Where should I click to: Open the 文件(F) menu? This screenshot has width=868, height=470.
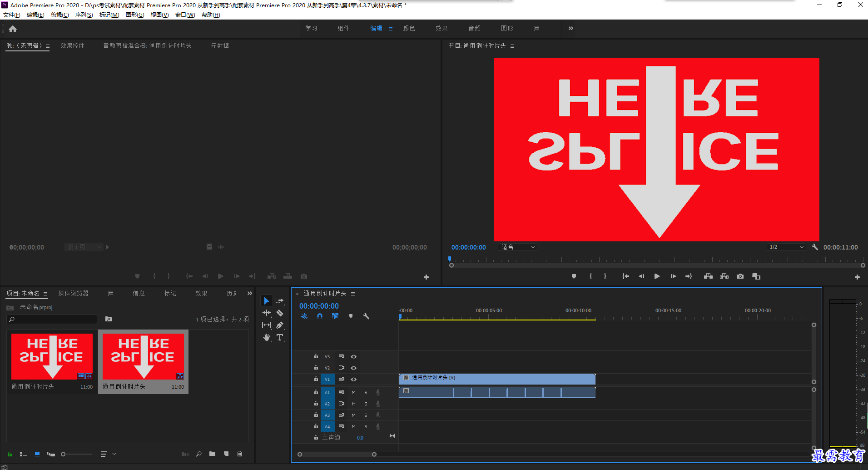(12, 15)
